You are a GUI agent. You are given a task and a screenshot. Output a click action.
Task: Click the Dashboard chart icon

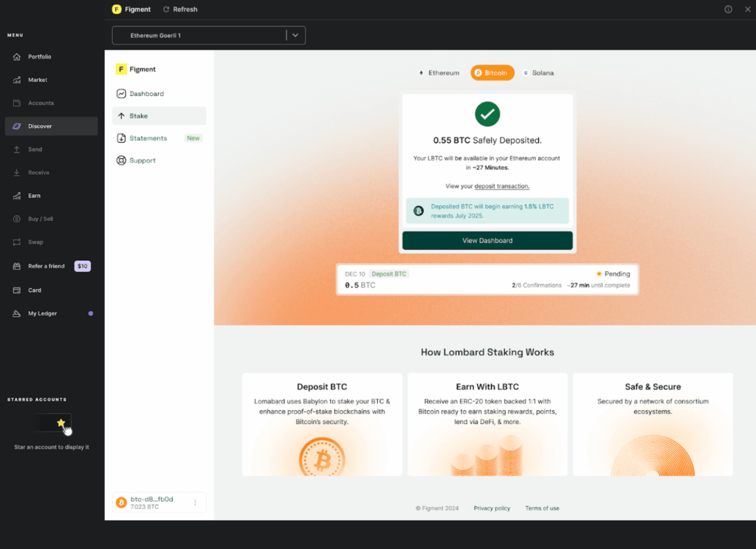pos(122,94)
